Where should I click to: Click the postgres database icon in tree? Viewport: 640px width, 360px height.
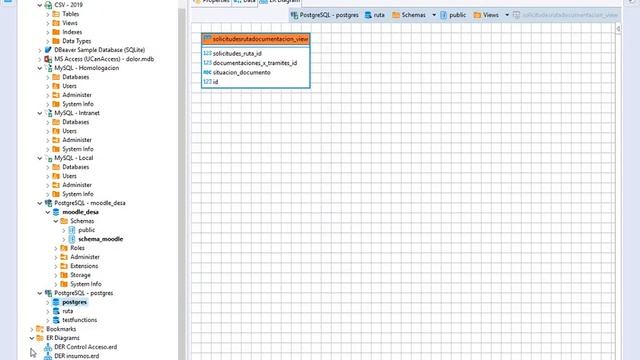tap(56, 302)
